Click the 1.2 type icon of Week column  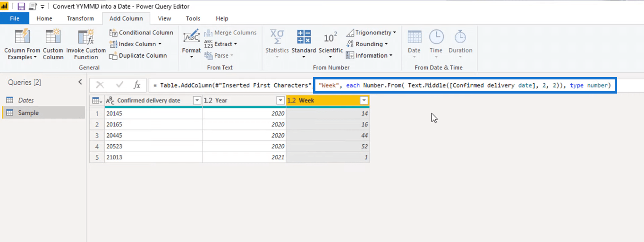click(292, 101)
